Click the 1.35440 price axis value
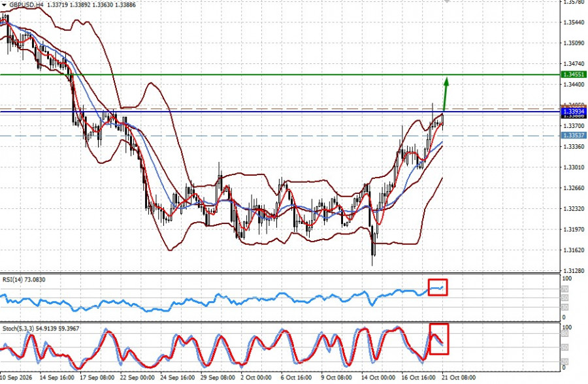This screenshot has width=588, height=384. [574, 22]
